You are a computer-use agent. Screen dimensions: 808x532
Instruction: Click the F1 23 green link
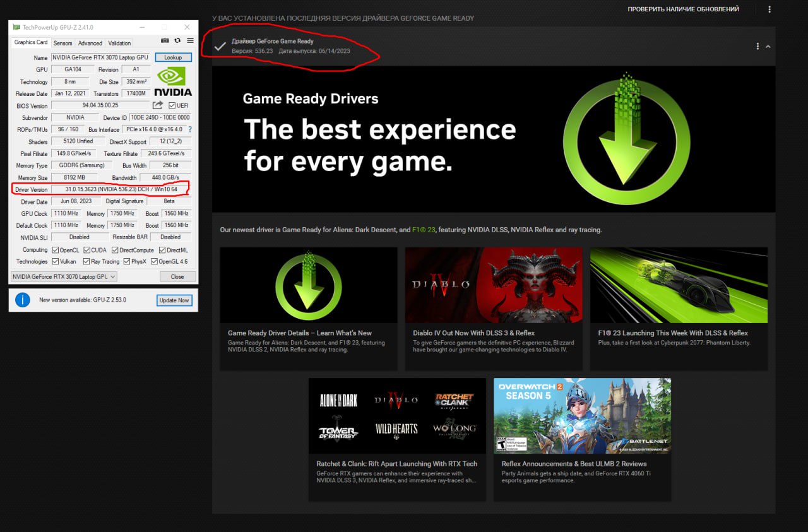point(423,230)
